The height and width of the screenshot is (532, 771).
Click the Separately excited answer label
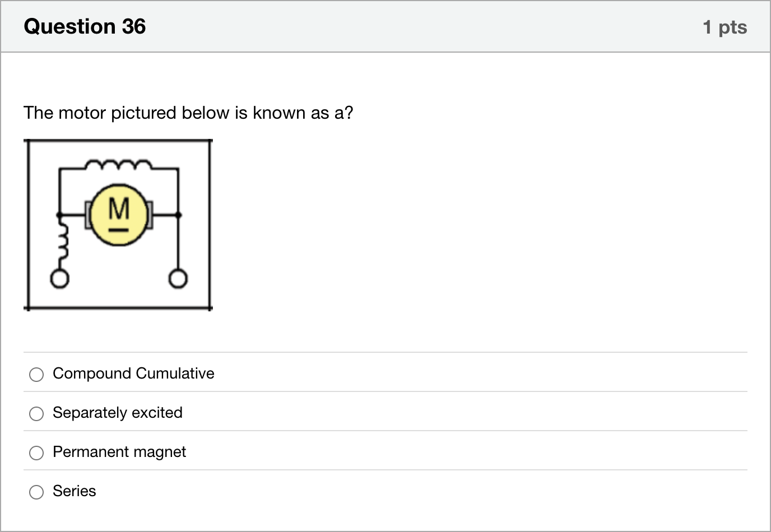[x=118, y=413]
